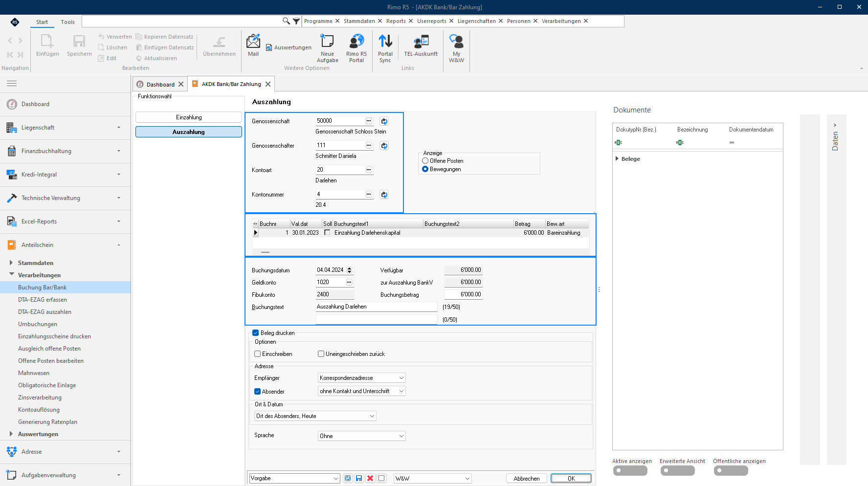Check Uneingeschrieben zurück checkbox

321,354
